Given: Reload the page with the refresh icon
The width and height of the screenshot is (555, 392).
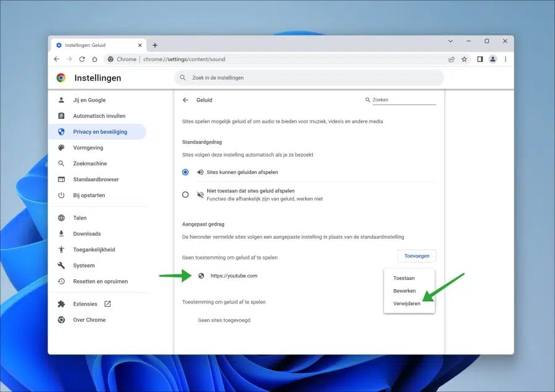Looking at the screenshot, I should (x=82, y=59).
